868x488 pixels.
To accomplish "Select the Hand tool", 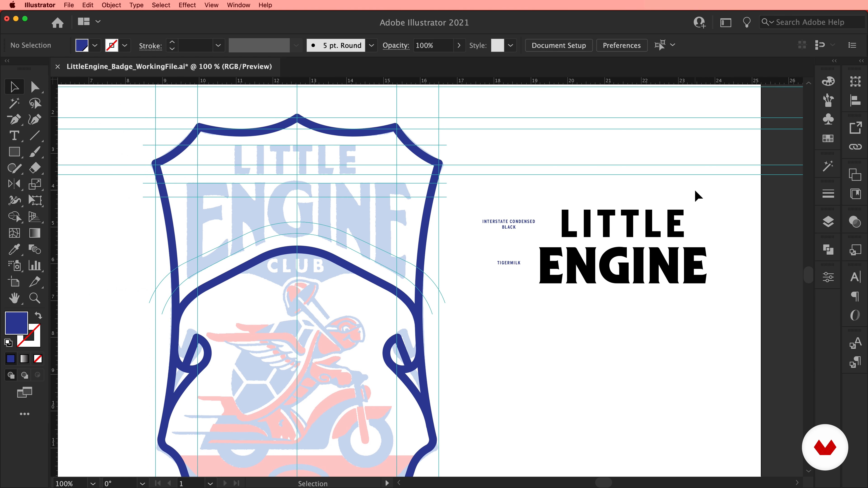I will coord(14,298).
